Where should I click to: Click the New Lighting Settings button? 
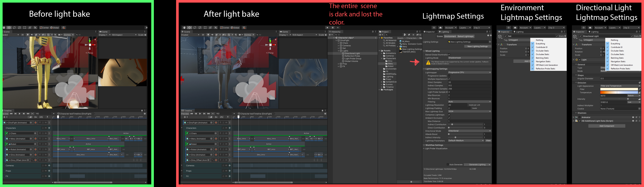pos(478,46)
